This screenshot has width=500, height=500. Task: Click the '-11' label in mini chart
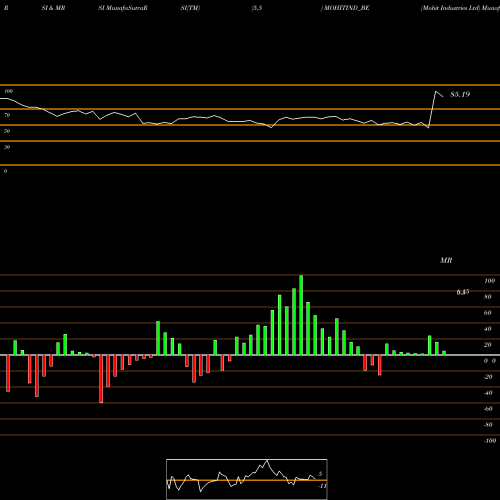(322, 486)
